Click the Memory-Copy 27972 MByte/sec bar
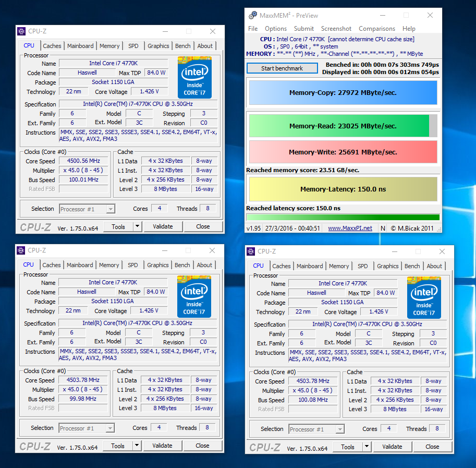 [343, 93]
